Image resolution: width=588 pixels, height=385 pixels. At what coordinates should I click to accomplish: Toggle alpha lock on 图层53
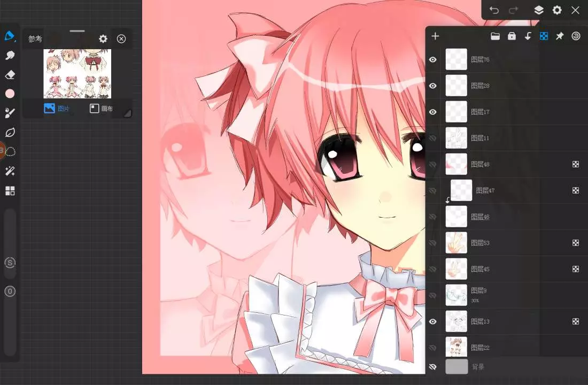point(576,243)
